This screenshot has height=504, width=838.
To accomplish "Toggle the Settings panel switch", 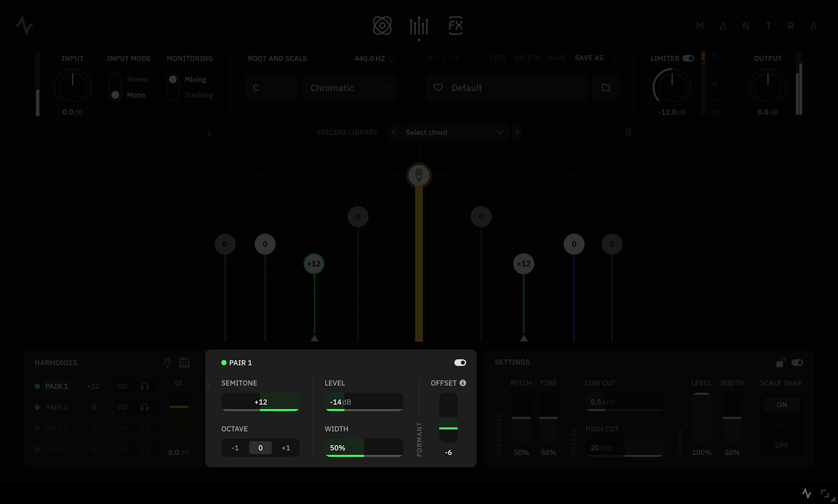I will click(797, 363).
